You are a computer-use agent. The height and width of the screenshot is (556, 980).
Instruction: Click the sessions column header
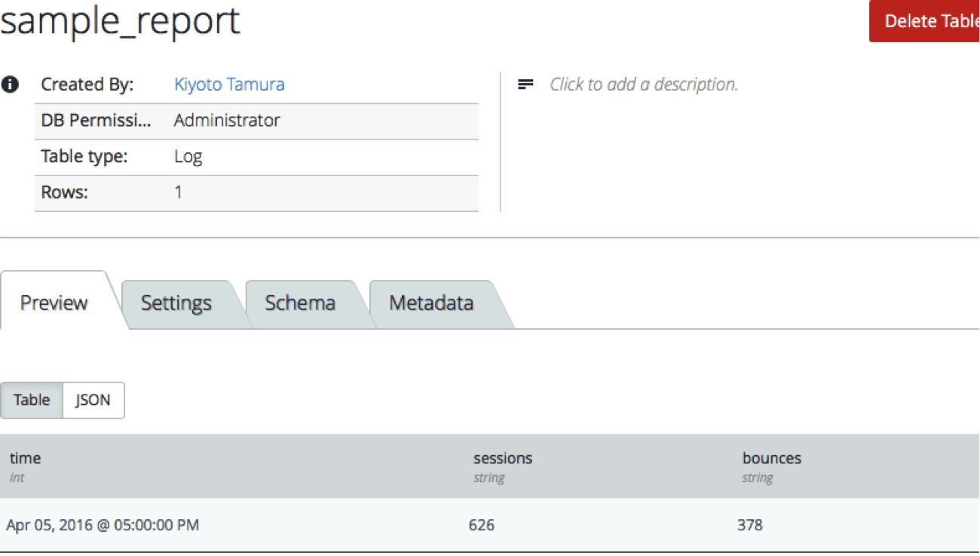[503, 458]
